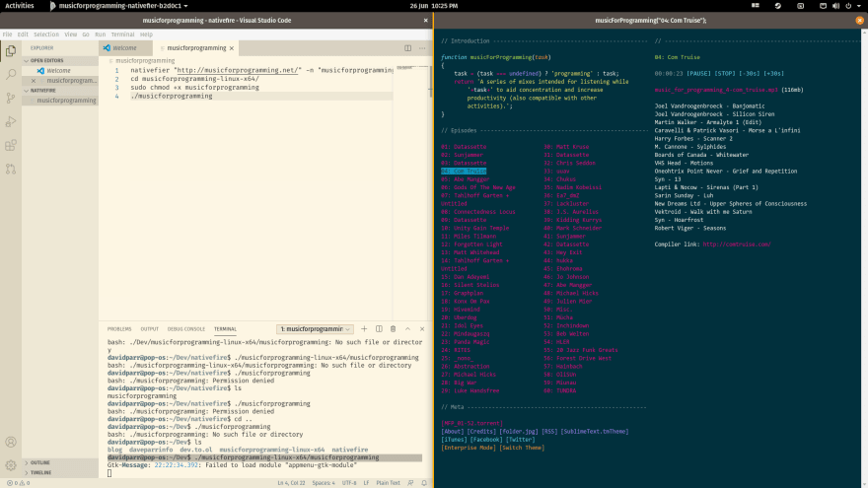
Task: Switch to the Debug Console panel tab
Action: (186, 328)
